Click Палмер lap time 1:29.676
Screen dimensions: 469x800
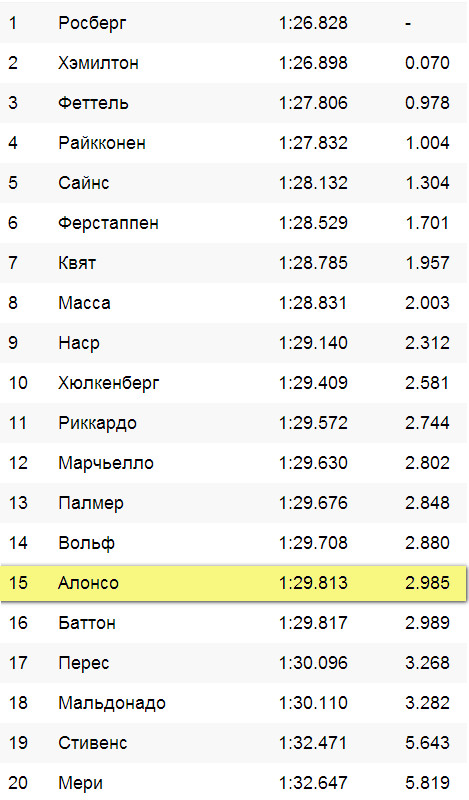coord(313,503)
